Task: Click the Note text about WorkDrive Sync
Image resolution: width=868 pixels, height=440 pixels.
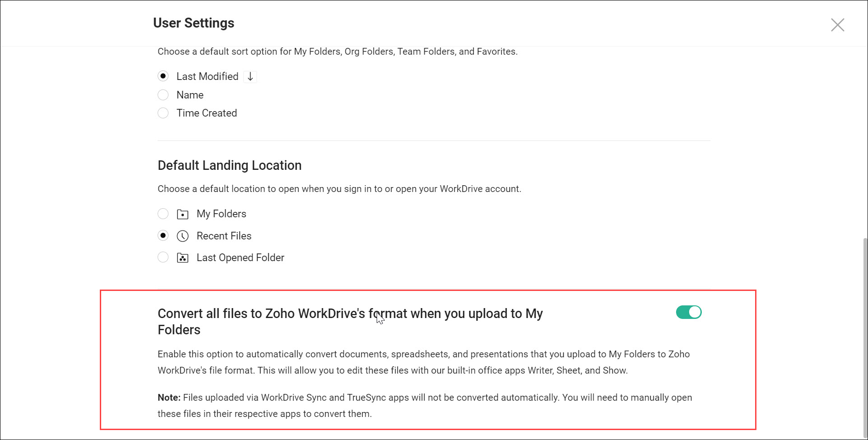Action: point(425,405)
